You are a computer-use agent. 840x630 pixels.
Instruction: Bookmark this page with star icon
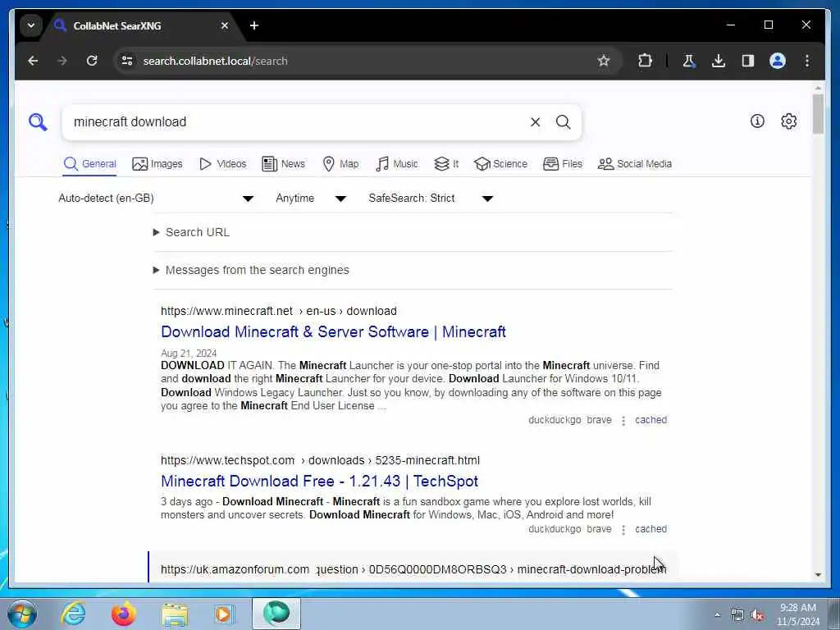tap(604, 61)
